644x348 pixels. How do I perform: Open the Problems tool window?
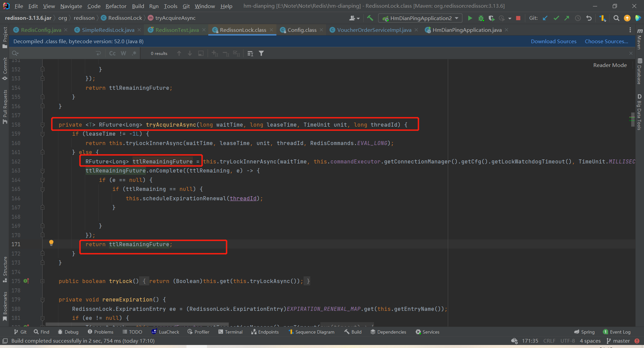100,332
